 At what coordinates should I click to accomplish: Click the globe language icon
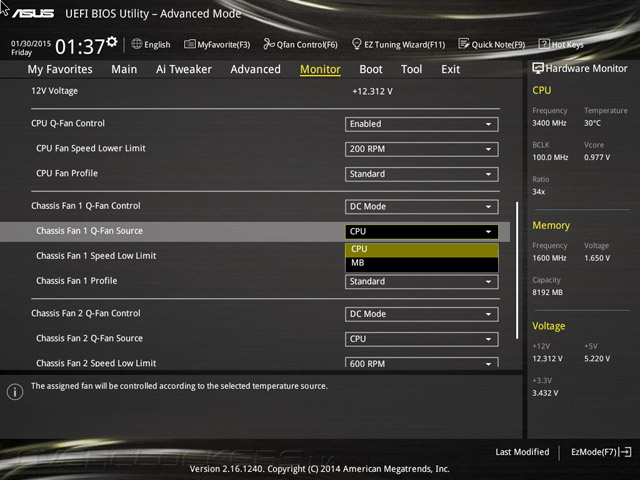click(x=137, y=44)
